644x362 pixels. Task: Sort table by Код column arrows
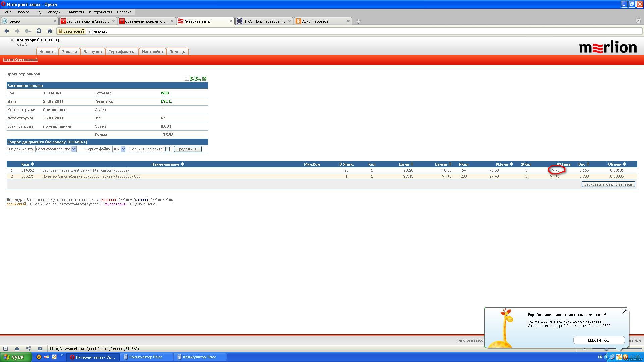click(x=32, y=164)
